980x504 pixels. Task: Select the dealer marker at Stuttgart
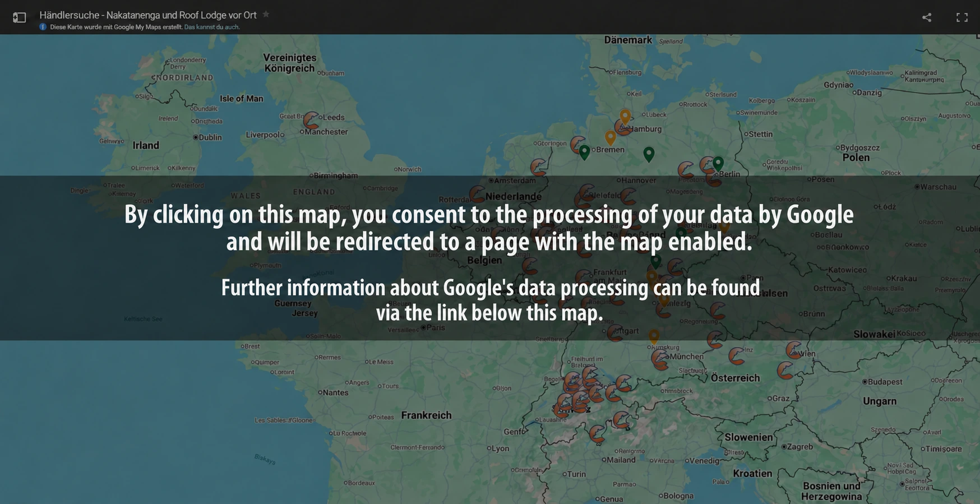coord(615,332)
